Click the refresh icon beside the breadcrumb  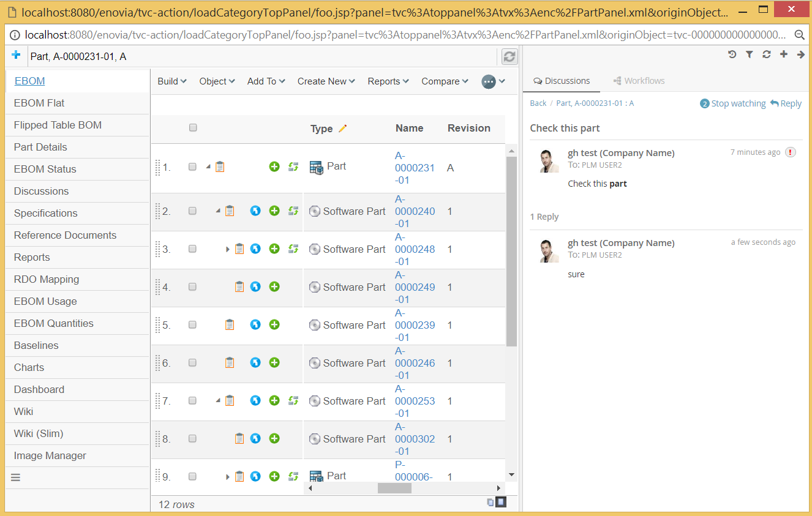(509, 56)
